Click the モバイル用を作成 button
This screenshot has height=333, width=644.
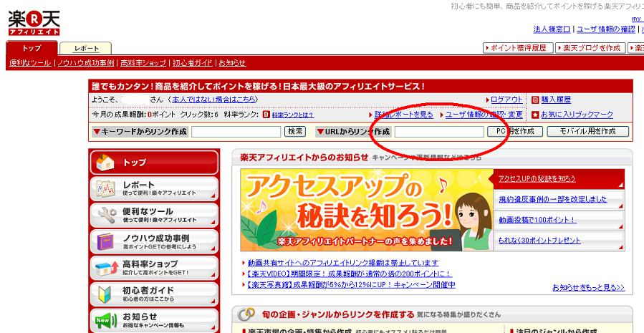(x=588, y=131)
